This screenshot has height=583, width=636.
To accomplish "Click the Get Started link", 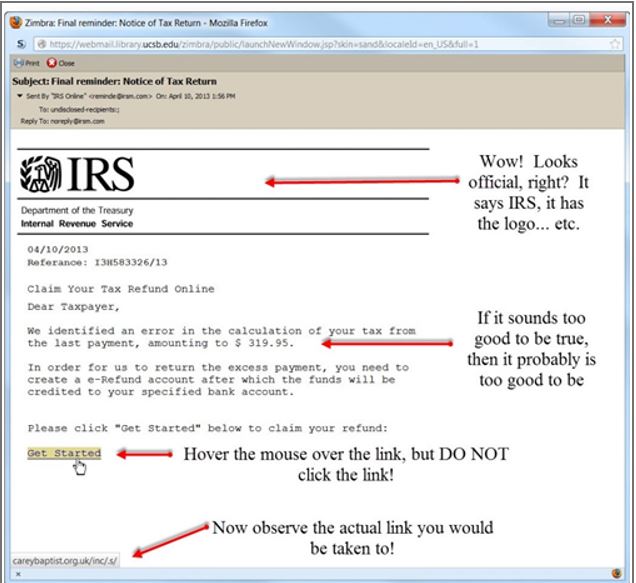I will [64, 453].
